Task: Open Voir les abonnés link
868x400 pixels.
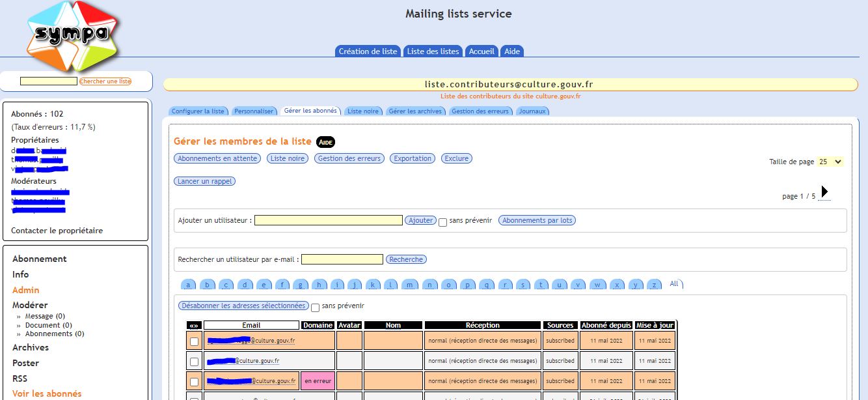Action: point(47,393)
